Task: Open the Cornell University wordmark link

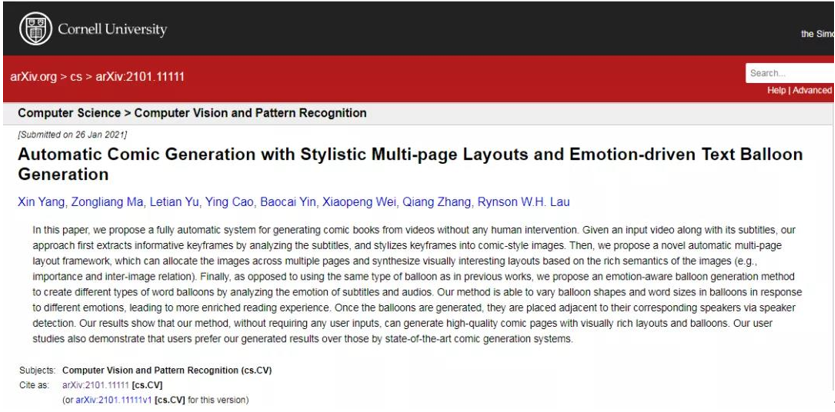Action: [x=112, y=29]
